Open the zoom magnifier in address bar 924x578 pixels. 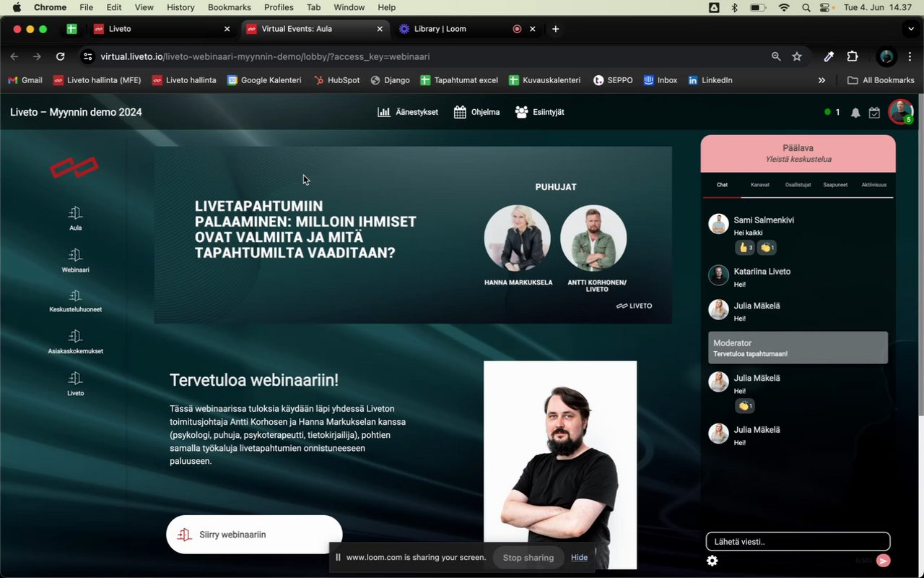click(x=776, y=56)
